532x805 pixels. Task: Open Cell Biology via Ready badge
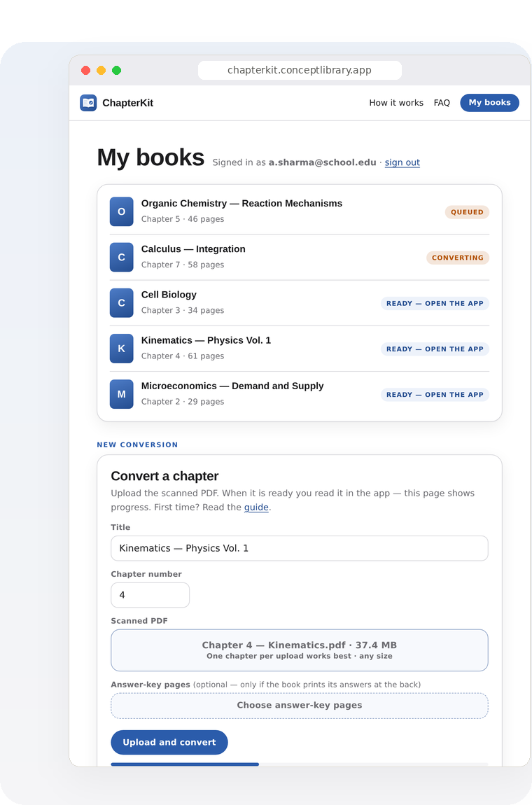435,303
